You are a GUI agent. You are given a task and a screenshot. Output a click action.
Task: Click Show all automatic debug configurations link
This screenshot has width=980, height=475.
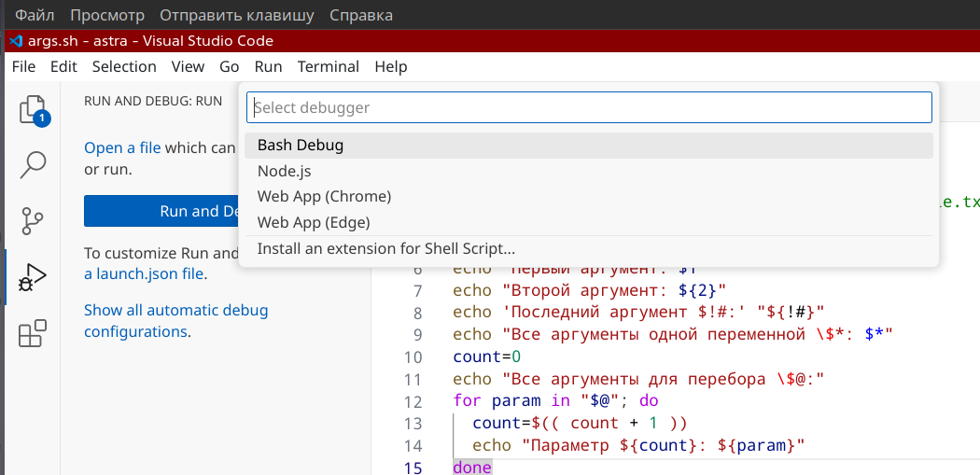(176, 321)
